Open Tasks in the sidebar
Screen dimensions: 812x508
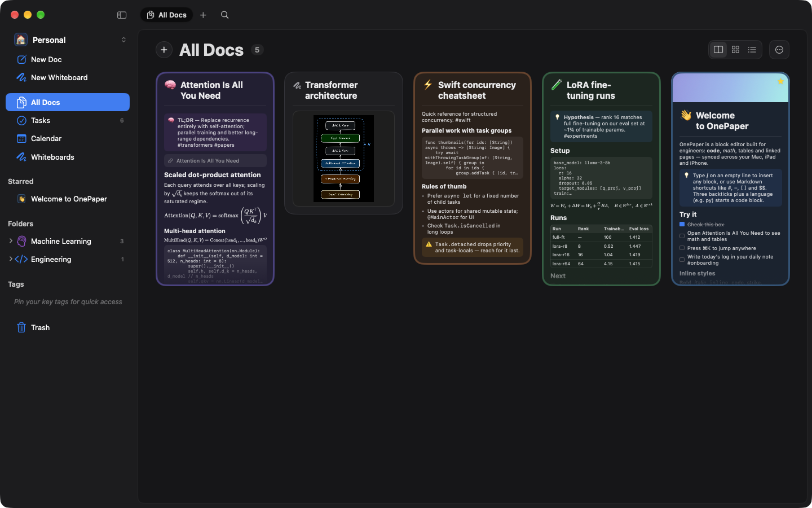(x=68, y=121)
